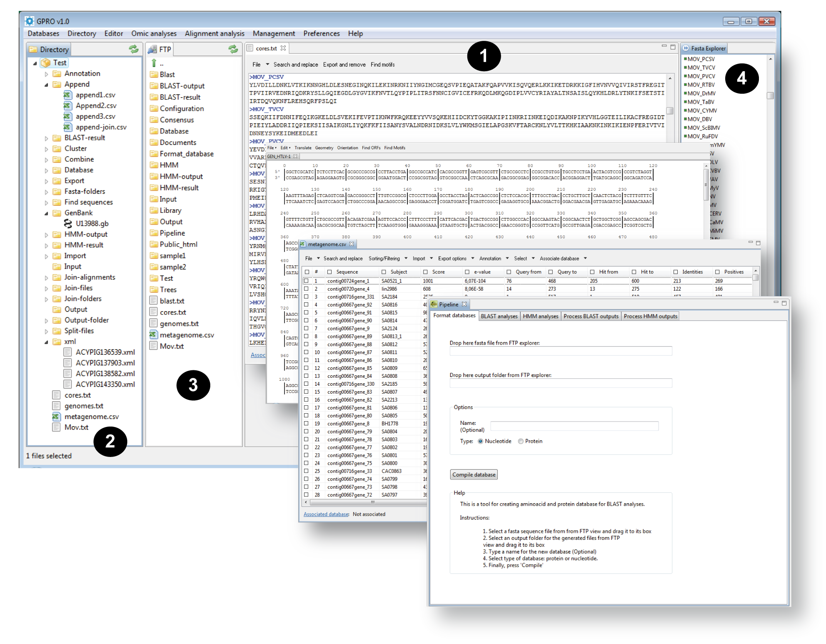The height and width of the screenshot is (644, 826).
Task: Close the cores.txt editor tab
Action: pos(283,48)
